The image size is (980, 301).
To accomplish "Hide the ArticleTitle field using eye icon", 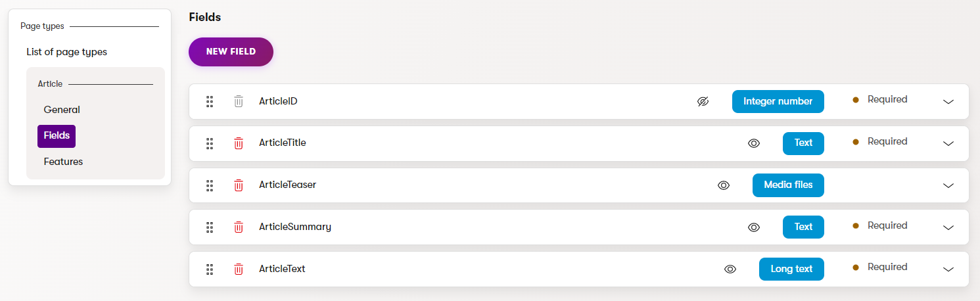I will point(754,143).
